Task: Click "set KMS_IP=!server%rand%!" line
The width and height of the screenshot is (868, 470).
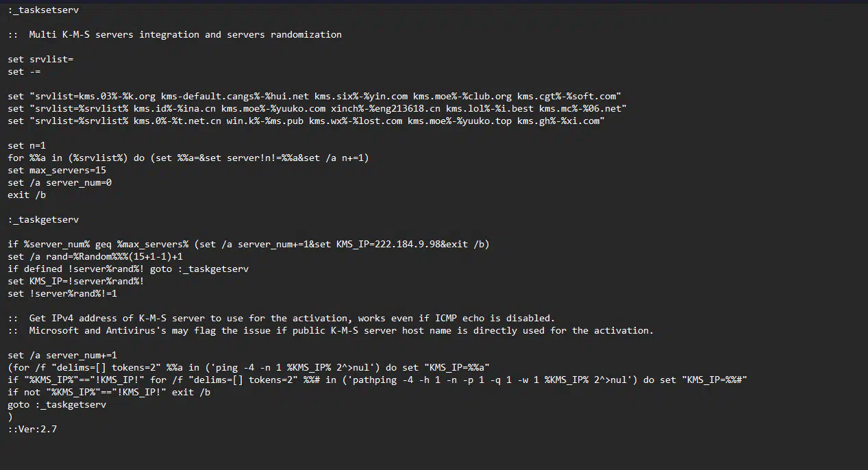Action: click(76, 281)
